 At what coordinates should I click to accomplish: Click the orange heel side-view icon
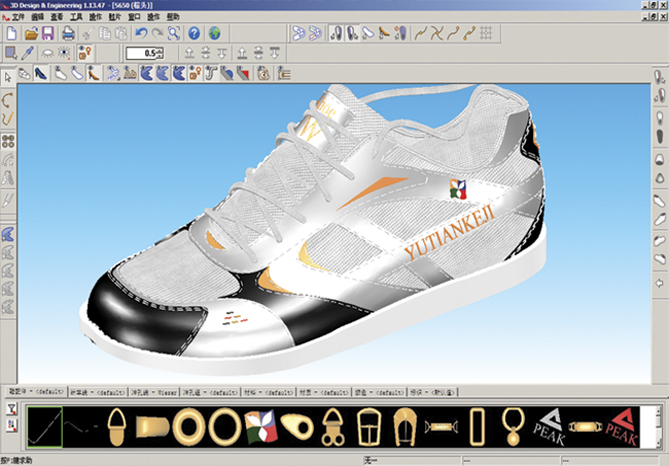click(384, 33)
